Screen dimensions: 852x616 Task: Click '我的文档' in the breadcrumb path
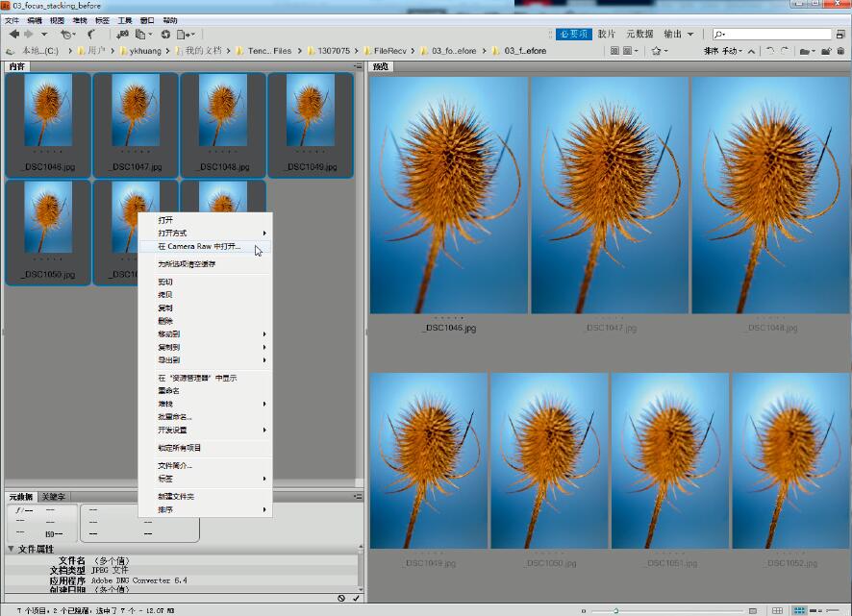pos(203,51)
